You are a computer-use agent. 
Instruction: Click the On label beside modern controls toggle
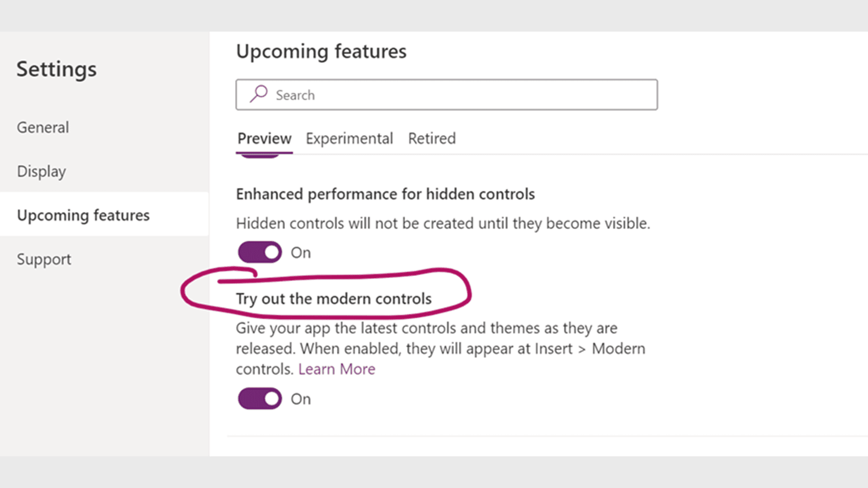coord(301,398)
